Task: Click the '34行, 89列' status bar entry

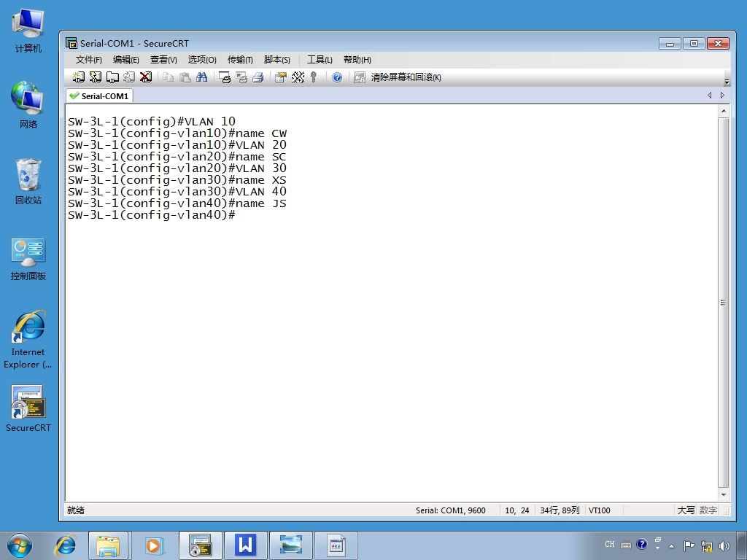Action: pos(560,510)
